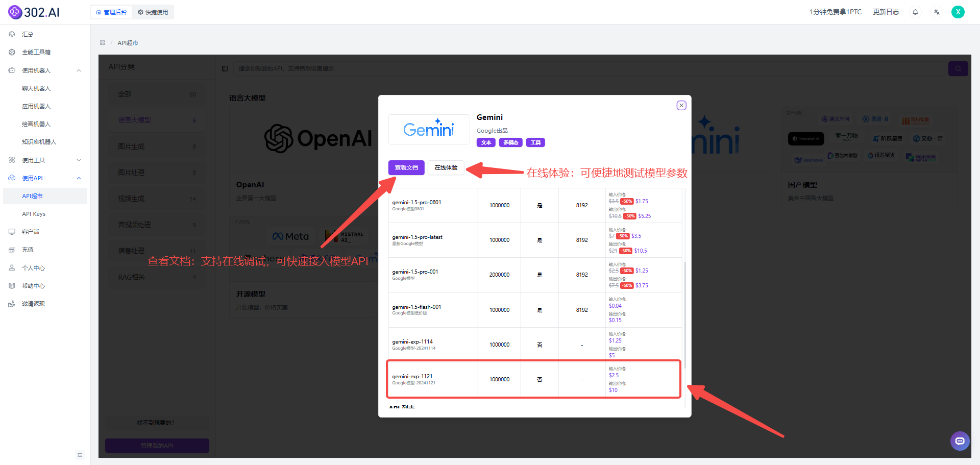Click the 客户端 monitor icon

coord(12,232)
